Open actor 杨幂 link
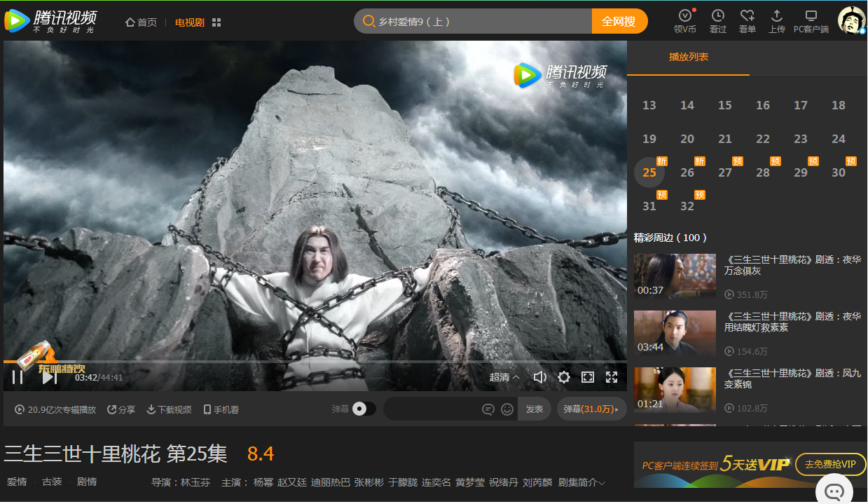The height and width of the screenshot is (504, 868). point(263,482)
